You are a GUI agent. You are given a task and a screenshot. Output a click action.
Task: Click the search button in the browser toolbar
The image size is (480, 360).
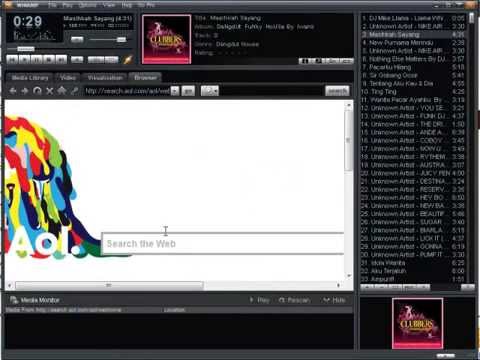point(337,91)
